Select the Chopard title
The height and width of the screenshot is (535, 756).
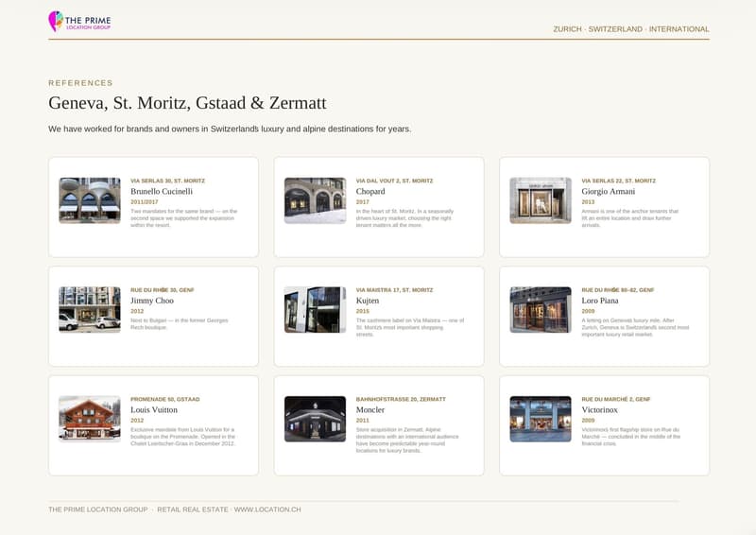click(370, 192)
